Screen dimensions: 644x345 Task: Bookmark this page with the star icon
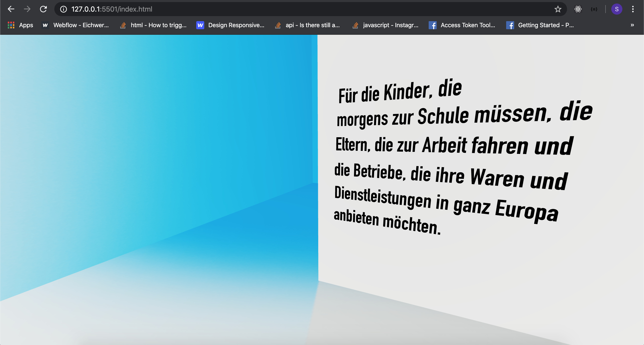click(558, 9)
